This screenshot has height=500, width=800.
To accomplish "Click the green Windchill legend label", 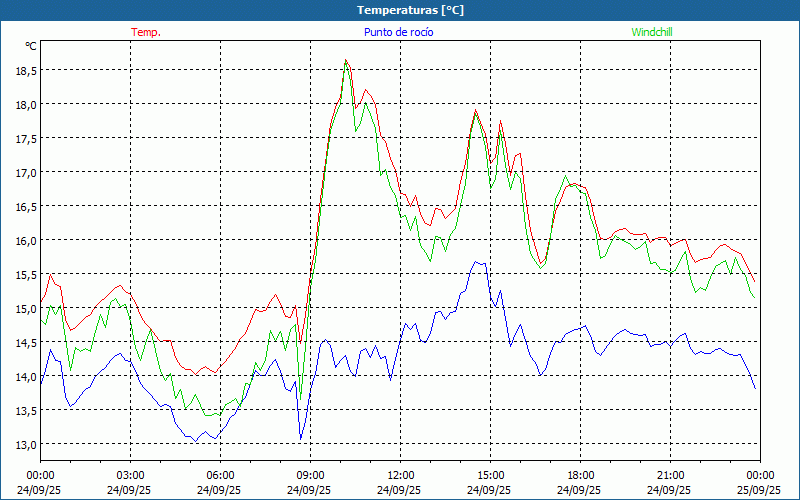I will (652, 32).
